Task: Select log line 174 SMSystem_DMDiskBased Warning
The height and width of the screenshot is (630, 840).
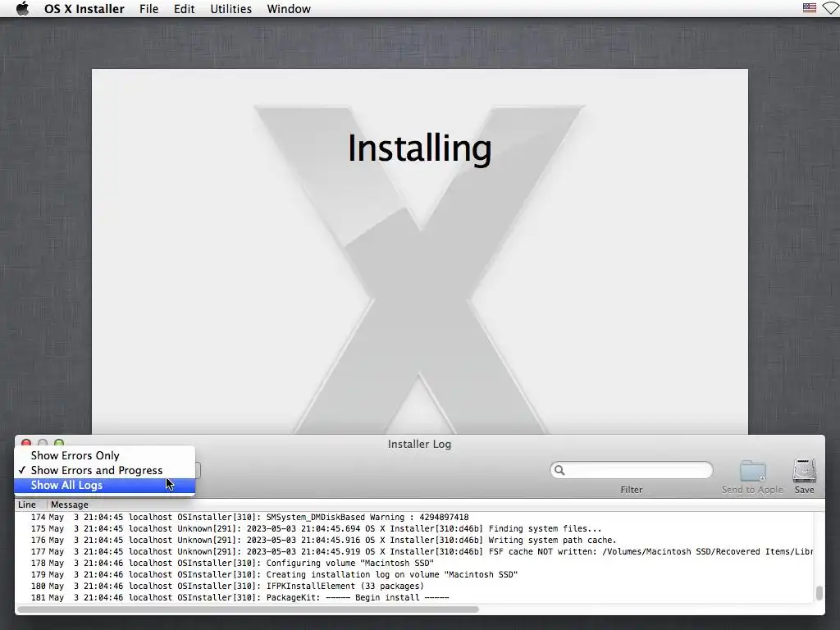Action: tap(415, 518)
